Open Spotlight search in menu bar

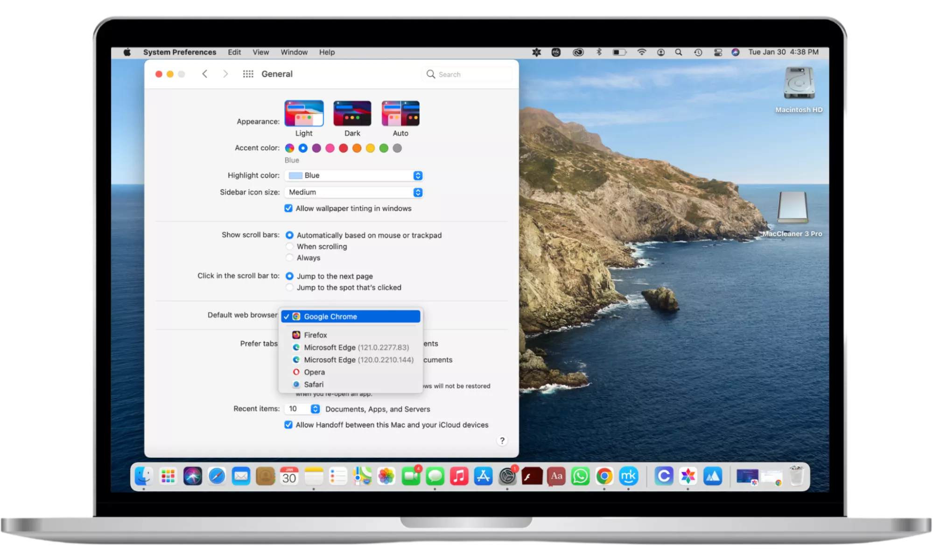click(x=679, y=52)
